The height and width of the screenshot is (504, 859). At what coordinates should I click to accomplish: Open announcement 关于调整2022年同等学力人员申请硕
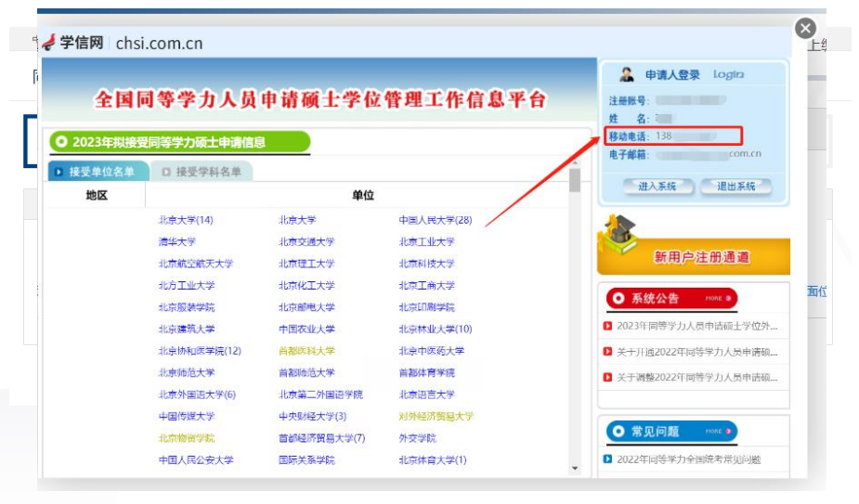tap(696, 378)
